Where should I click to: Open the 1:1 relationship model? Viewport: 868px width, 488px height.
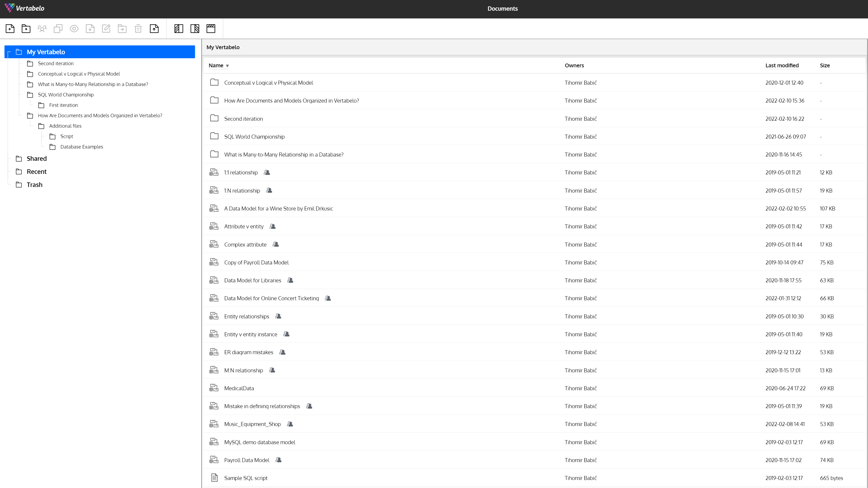pos(241,173)
